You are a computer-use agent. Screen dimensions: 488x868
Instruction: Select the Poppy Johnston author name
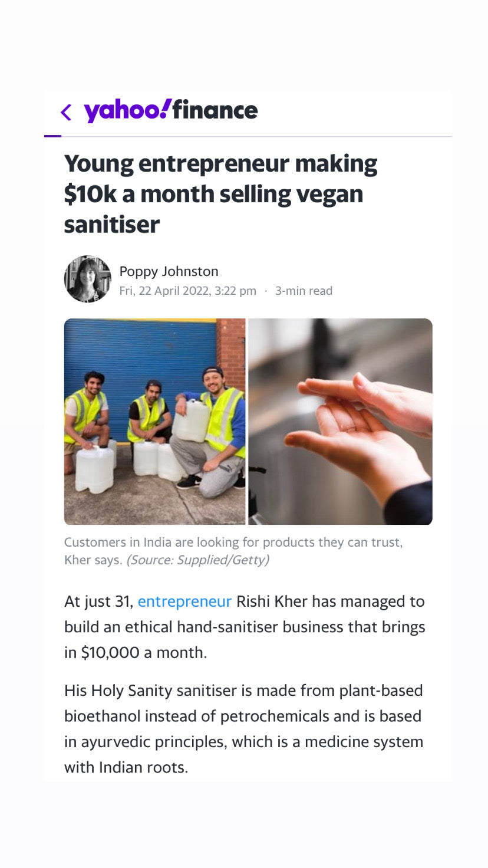(169, 271)
